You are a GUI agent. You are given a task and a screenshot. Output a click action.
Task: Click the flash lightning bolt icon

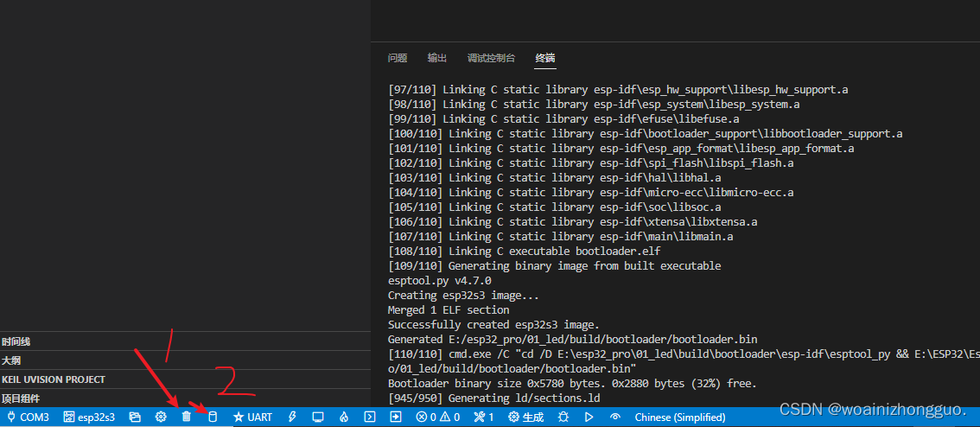coord(292,417)
